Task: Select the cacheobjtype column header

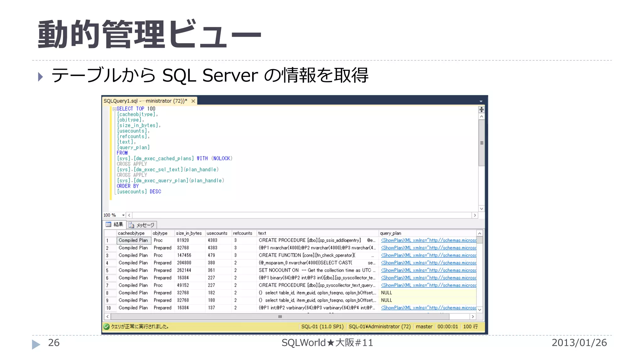Action: (x=134, y=233)
